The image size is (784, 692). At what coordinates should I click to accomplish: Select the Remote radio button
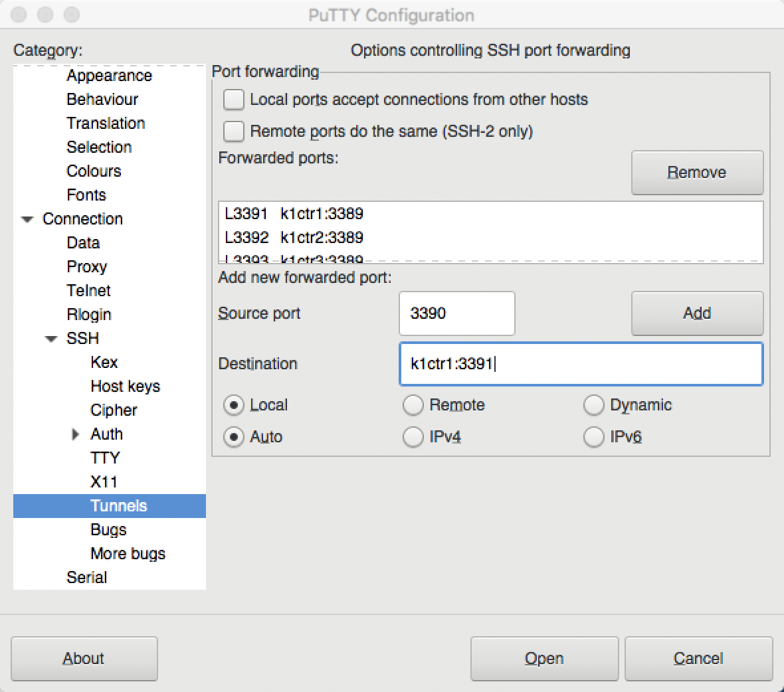click(413, 405)
